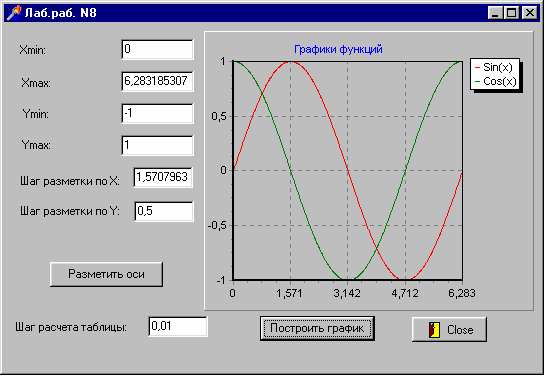Click x-axis label 3,142
545x376 pixels.
[347, 293]
